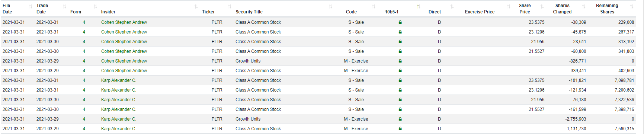Viewport: 644px width, 134px height.
Task: Click sort arrows beside the Insider header
Action: click(196, 7)
